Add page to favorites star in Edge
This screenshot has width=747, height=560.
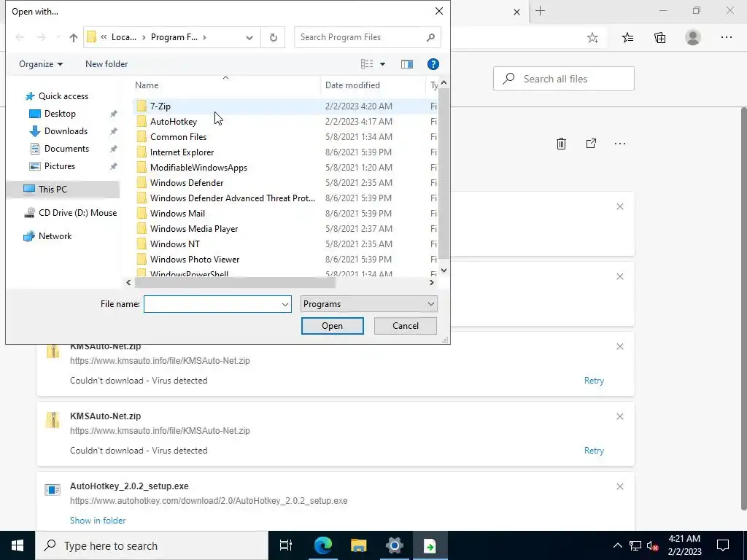[x=592, y=38]
